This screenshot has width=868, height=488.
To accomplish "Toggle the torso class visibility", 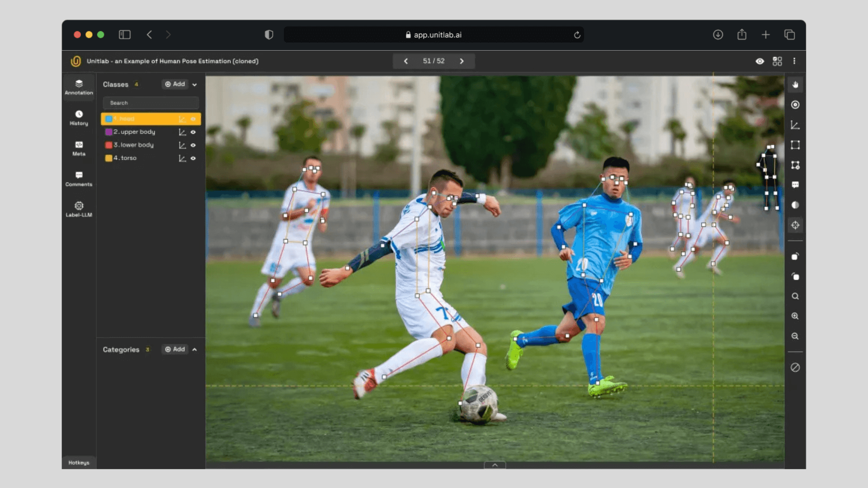I will click(193, 158).
